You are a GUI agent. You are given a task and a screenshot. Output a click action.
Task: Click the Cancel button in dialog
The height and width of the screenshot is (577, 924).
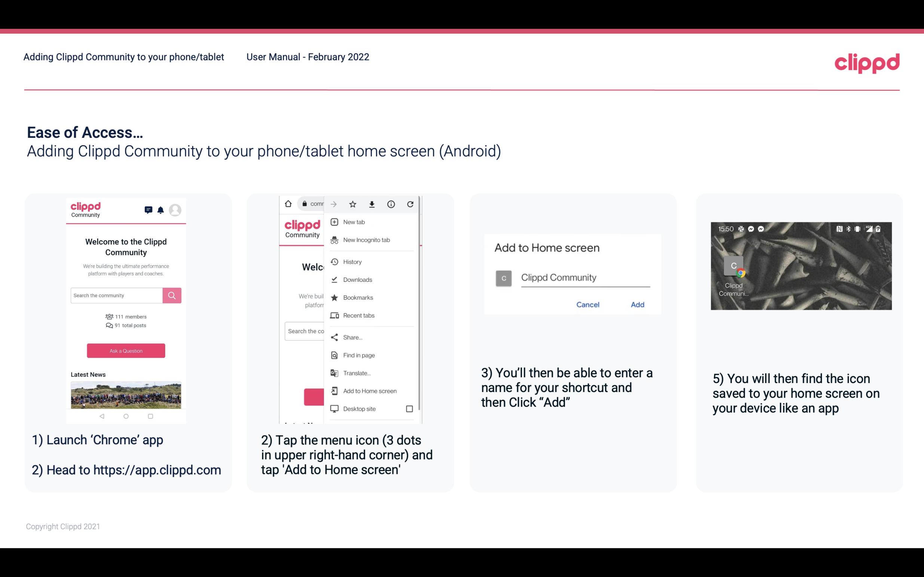587,305
